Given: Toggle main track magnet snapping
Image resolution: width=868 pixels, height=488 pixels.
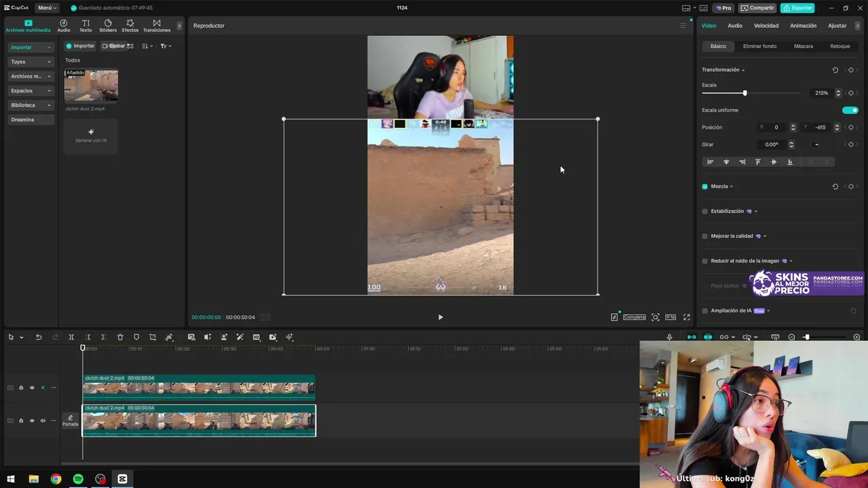Looking at the screenshot, I should 691,337.
